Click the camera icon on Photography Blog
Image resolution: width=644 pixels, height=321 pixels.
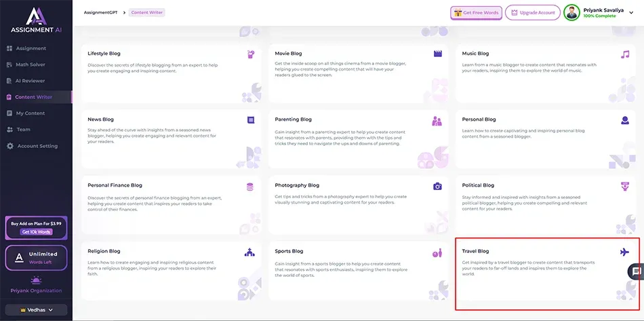pyautogui.click(x=437, y=186)
